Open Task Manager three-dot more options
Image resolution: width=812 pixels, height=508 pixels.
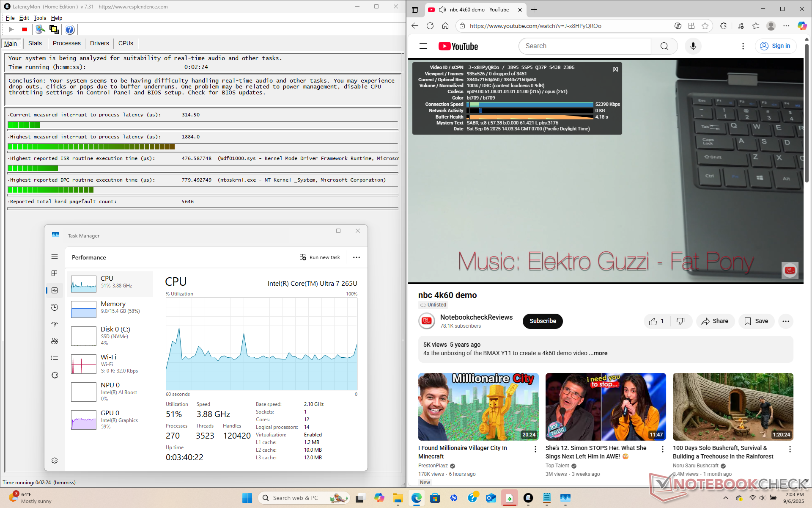[x=357, y=257]
